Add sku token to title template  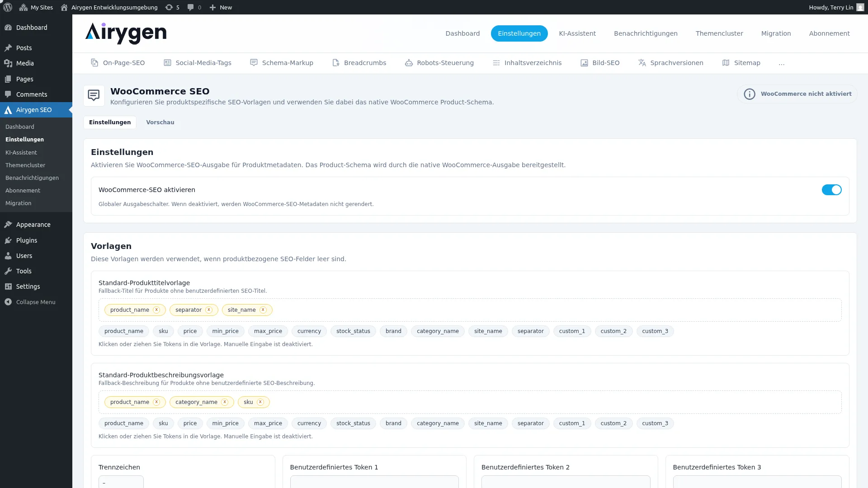point(163,331)
